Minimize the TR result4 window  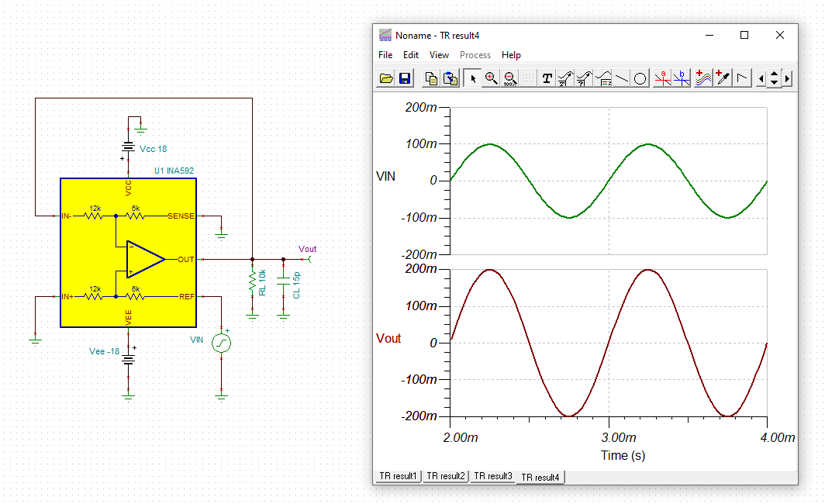pyautogui.click(x=709, y=35)
